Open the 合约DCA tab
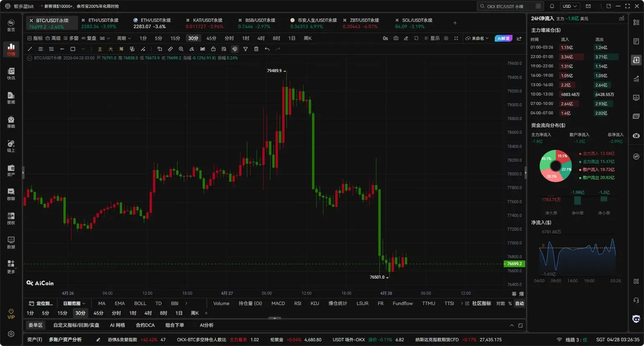Image resolution: width=644 pixels, height=346 pixels. [145, 325]
